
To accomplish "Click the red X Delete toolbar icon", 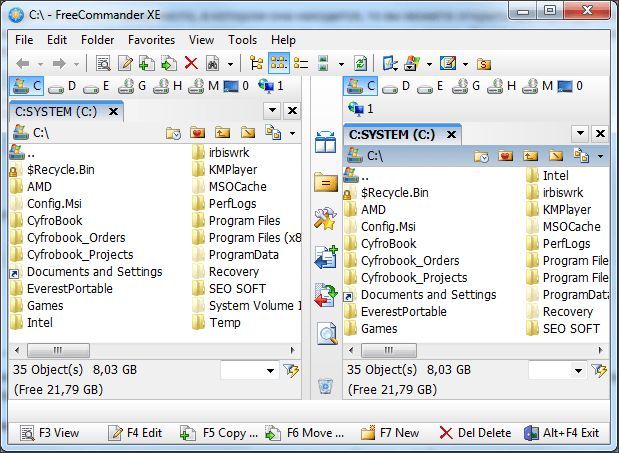I will (x=191, y=63).
